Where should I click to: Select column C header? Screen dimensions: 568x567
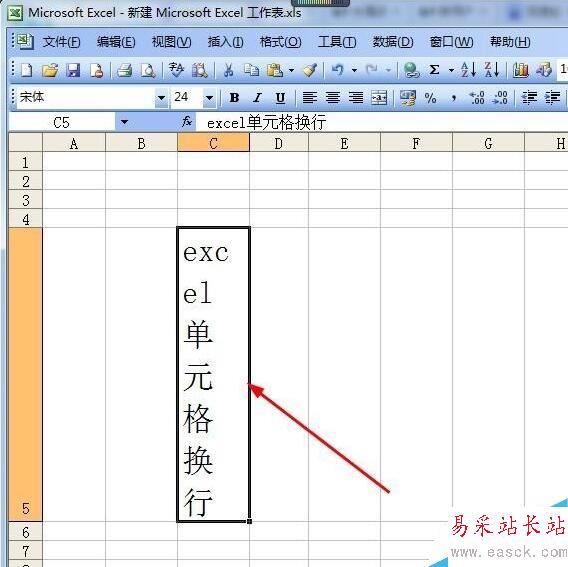click(x=213, y=143)
